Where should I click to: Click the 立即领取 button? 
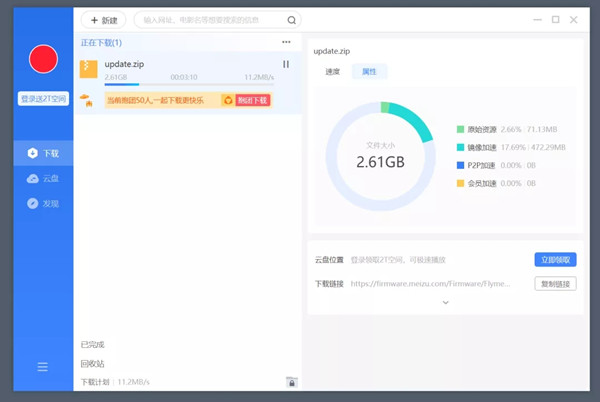(555, 260)
